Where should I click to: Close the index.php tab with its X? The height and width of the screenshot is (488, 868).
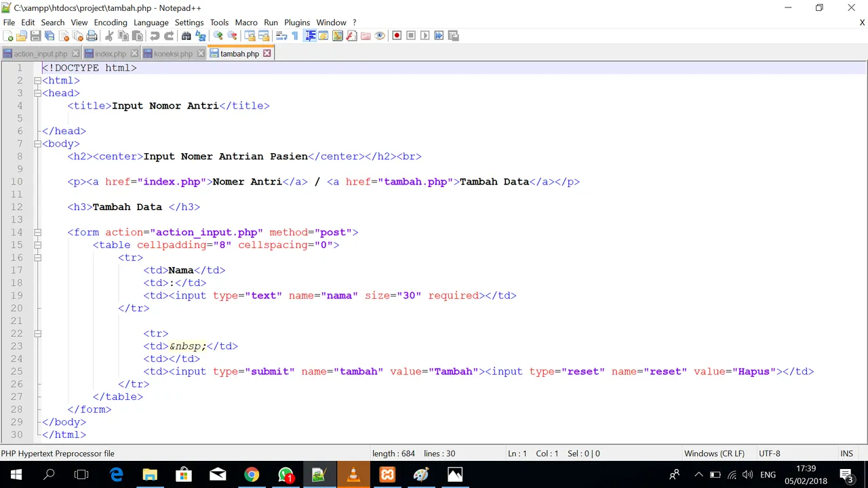(x=134, y=54)
